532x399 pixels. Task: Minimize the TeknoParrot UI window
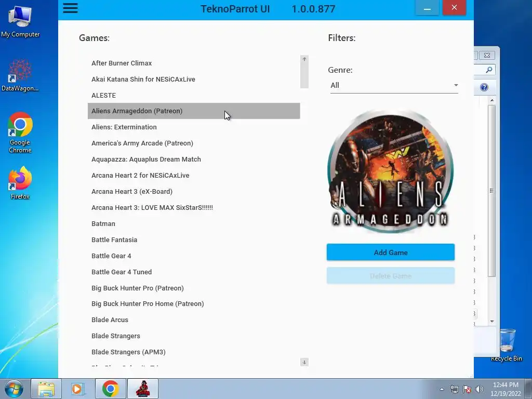(x=427, y=8)
